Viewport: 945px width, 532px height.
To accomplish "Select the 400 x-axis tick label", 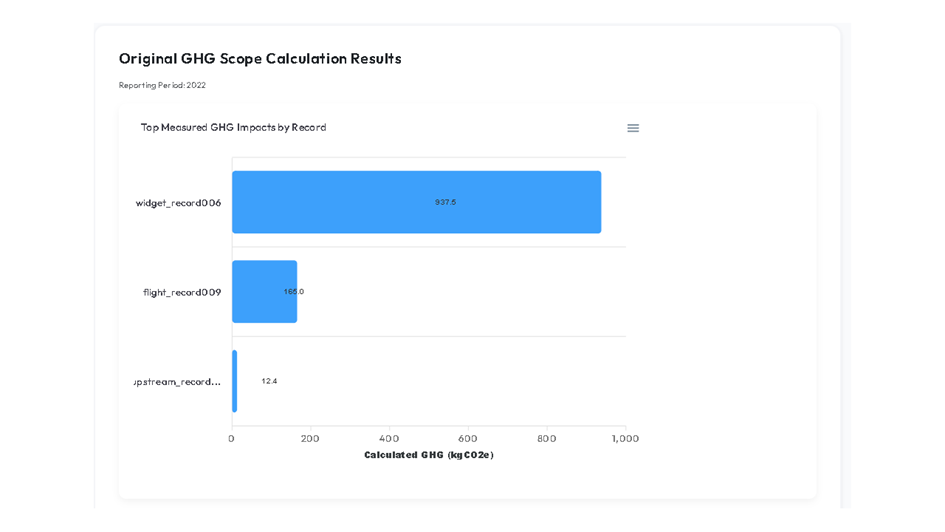I will [x=389, y=438].
